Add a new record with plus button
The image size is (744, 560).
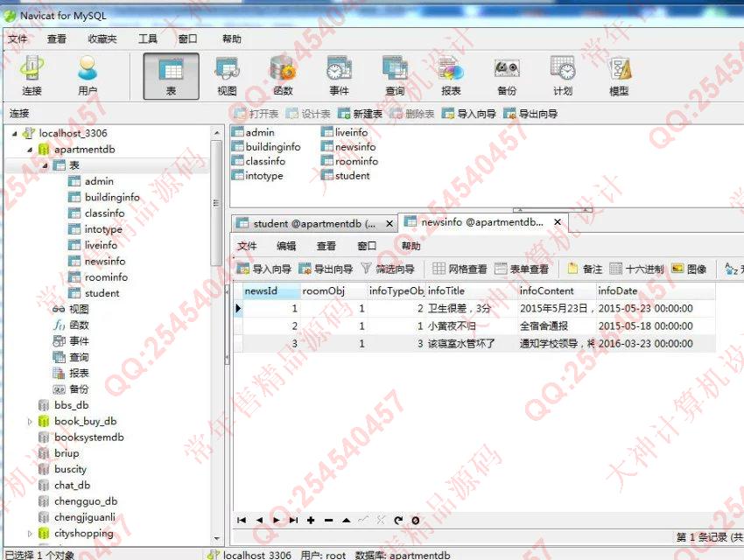click(x=311, y=520)
